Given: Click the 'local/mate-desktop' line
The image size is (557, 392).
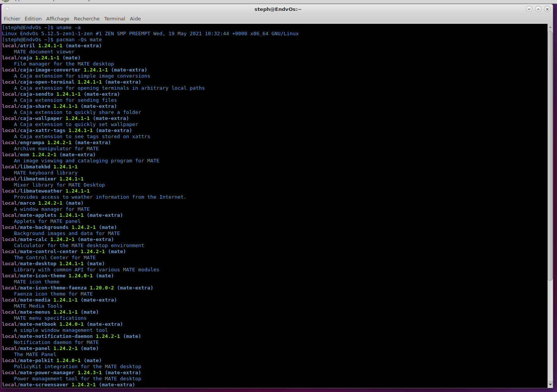Looking at the screenshot, I should [53, 264].
